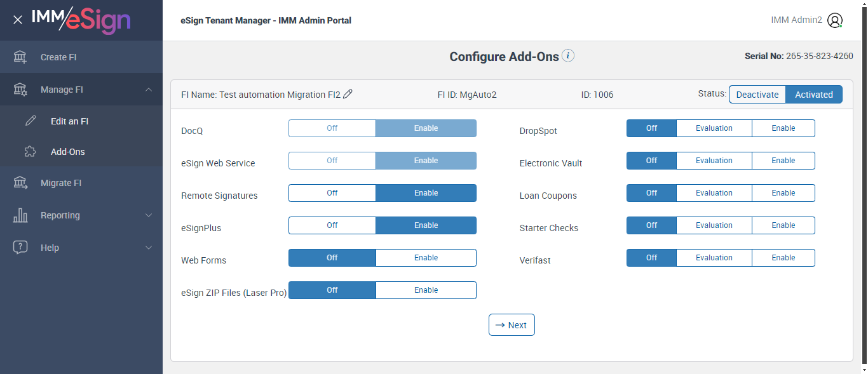Viewport: 868px width, 374px height.
Task: Enable the Verifast add-on
Action: pyautogui.click(x=783, y=258)
